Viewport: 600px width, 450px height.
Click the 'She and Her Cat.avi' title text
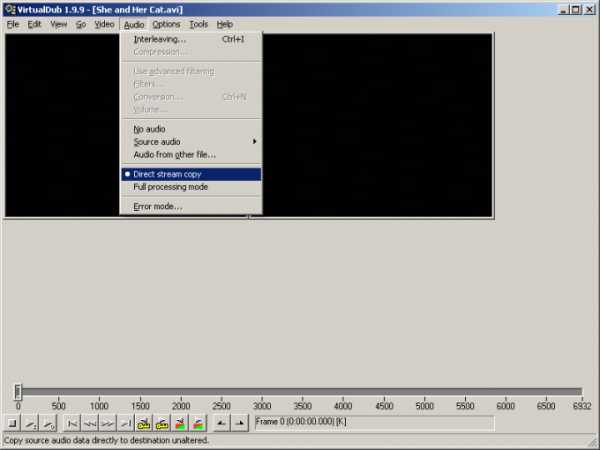pos(137,10)
